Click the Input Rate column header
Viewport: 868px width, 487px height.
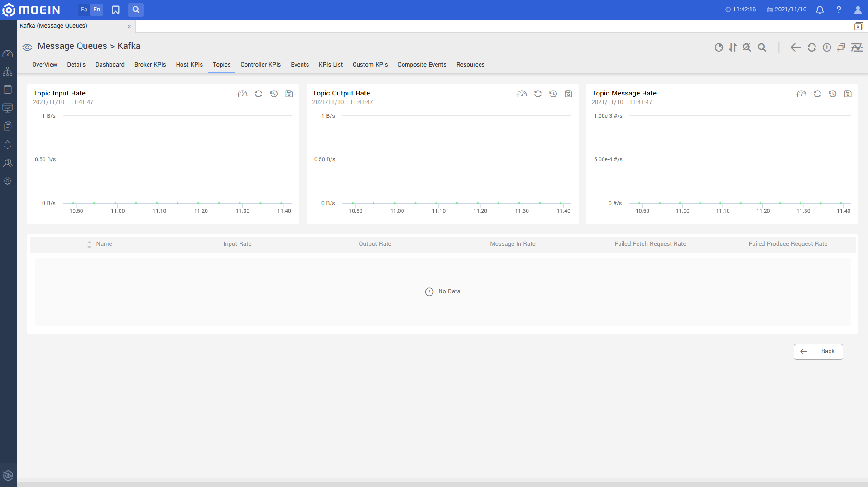point(237,244)
